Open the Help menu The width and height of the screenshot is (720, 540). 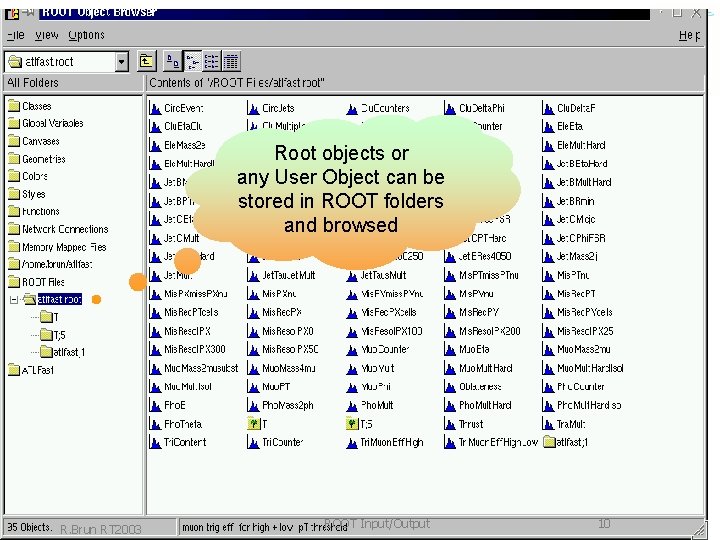[x=689, y=35]
